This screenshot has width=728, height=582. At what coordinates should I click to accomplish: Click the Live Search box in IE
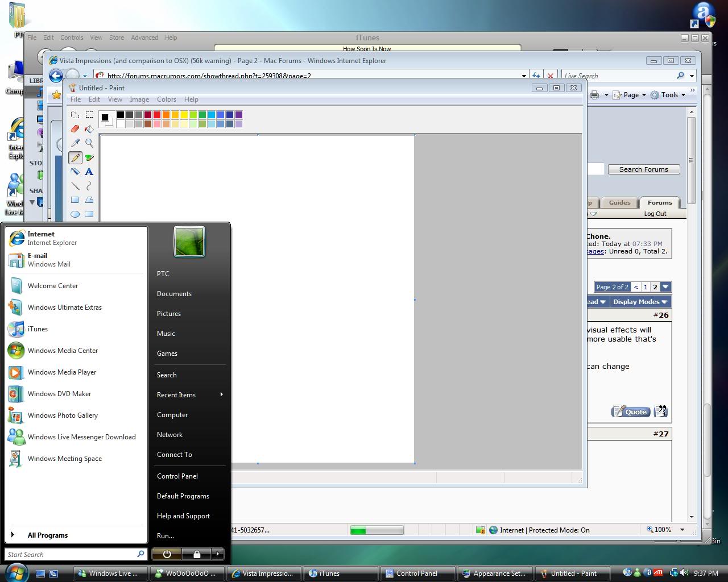(x=619, y=76)
